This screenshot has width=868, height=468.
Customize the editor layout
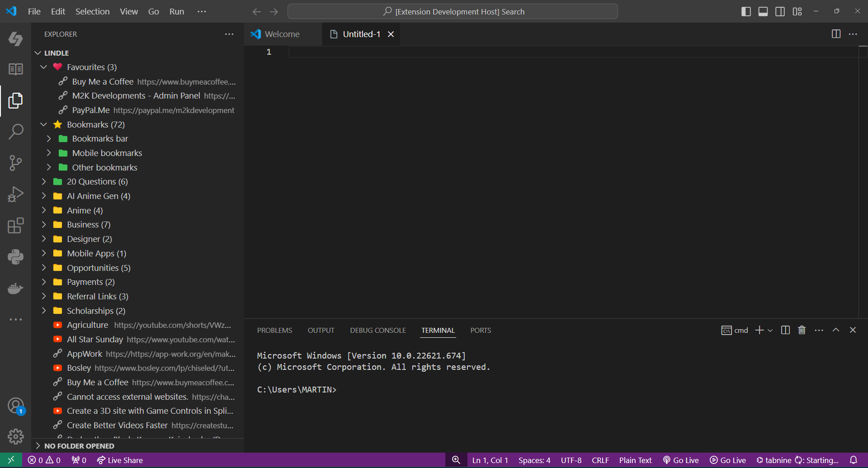point(797,11)
